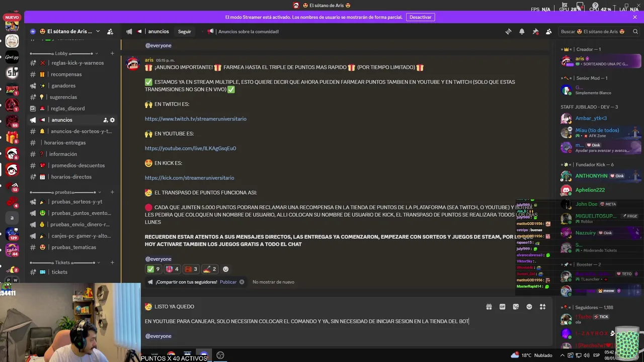Toggle the green checkmark reaction with 9
The width and height of the screenshot is (644, 362).
pyautogui.click(x=152, y=269)
